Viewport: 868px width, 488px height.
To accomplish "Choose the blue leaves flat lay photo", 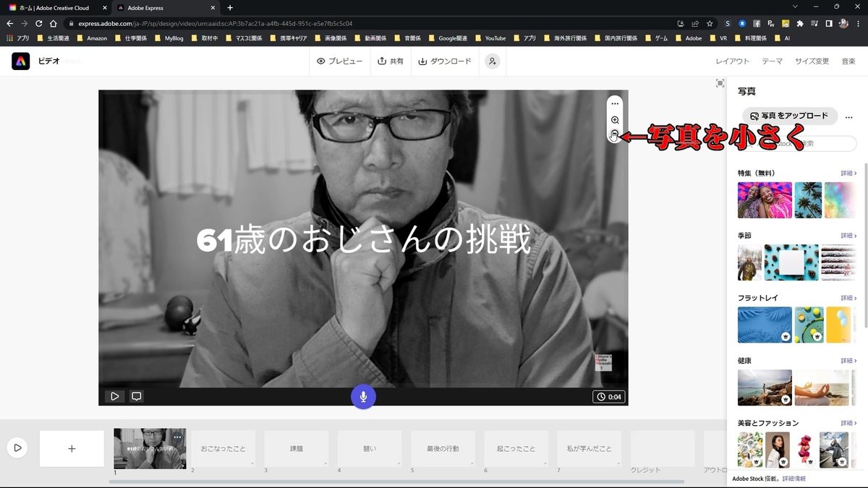I will (x=765, y=325).
